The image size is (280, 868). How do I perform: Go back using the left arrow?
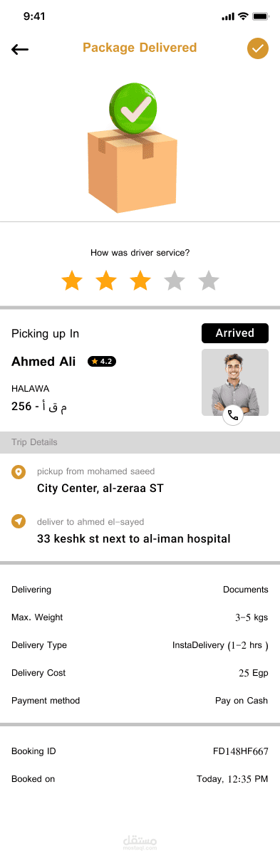click(20, 49)
